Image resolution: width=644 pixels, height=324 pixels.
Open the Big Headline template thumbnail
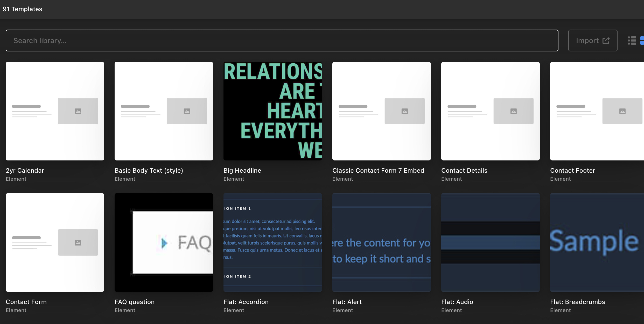click(x=272, y=111)
